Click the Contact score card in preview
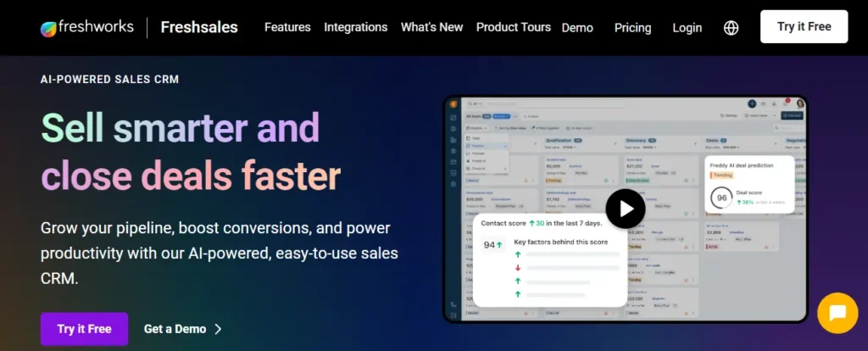868x351 pixels. 549,260
